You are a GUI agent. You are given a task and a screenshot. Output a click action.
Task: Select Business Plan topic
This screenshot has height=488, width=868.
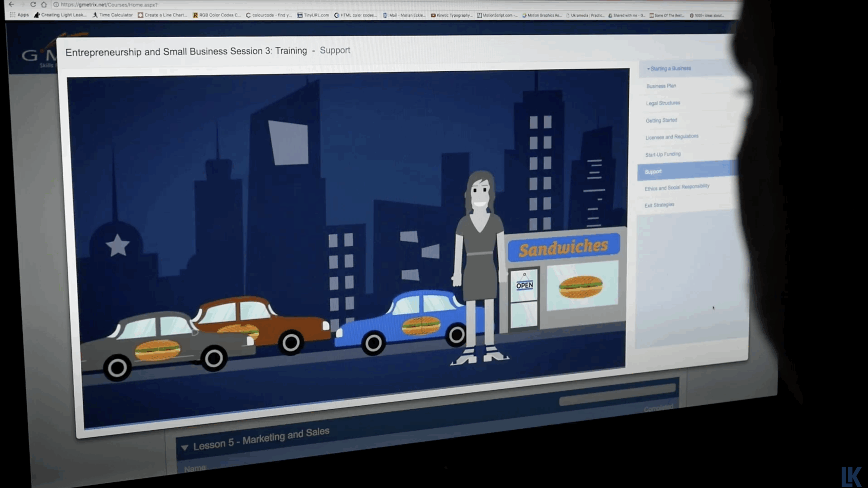click(x=661, y=86)
